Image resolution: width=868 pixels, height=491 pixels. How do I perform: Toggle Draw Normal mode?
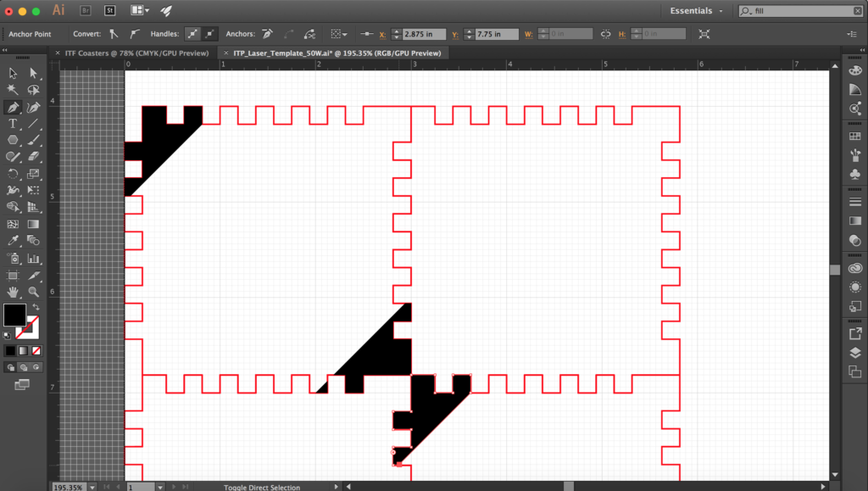point(10,367)
